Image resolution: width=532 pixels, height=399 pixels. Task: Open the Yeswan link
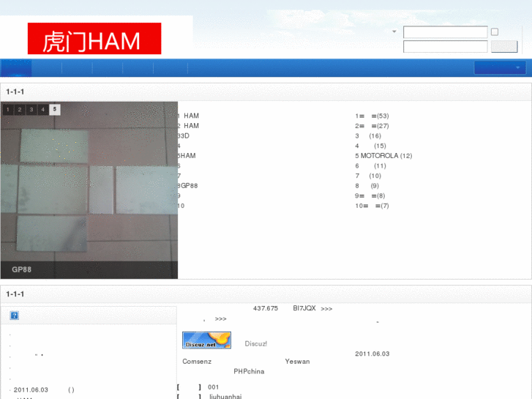(x=297, y=362)
